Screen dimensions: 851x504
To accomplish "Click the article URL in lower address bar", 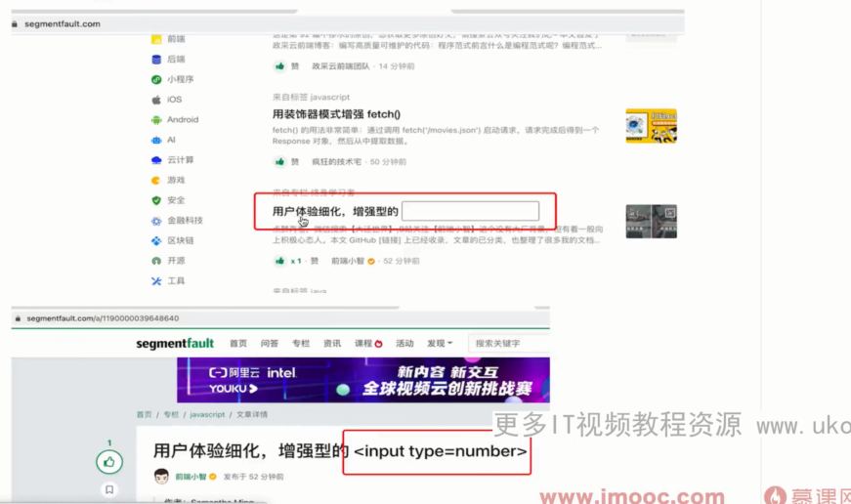I will click(103, 318).
